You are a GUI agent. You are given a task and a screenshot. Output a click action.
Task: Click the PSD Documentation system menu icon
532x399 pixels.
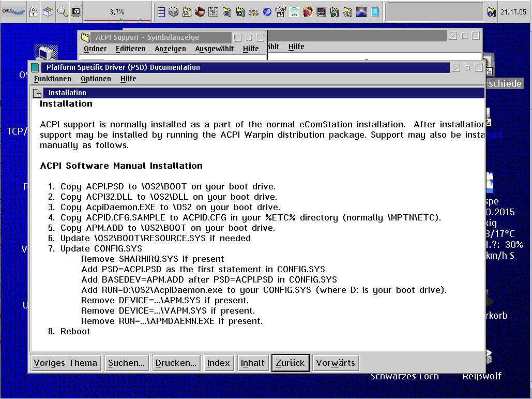point(35,68)
